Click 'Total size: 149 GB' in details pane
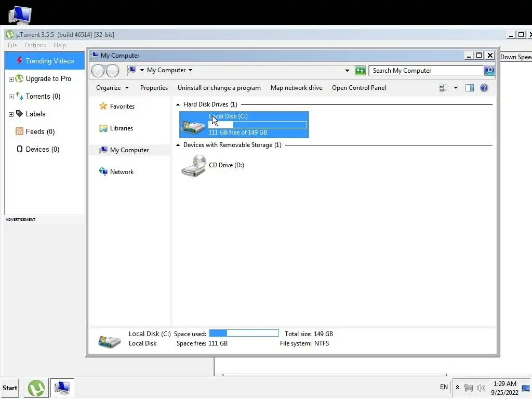The image size is (532, 399). pyautogui.click(x=309, y=334)
